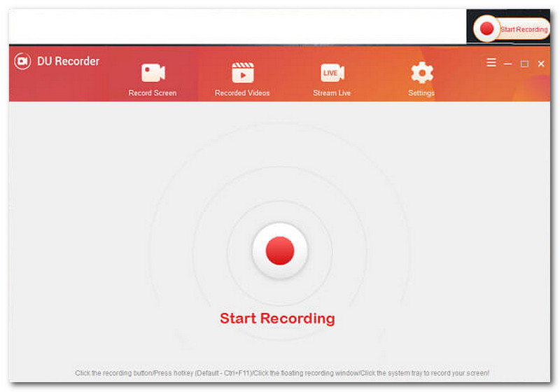Click floating window Start Recording label
The width and height of the screenshot is (560, 392).
pyautogui.click(x=524, y=29)
